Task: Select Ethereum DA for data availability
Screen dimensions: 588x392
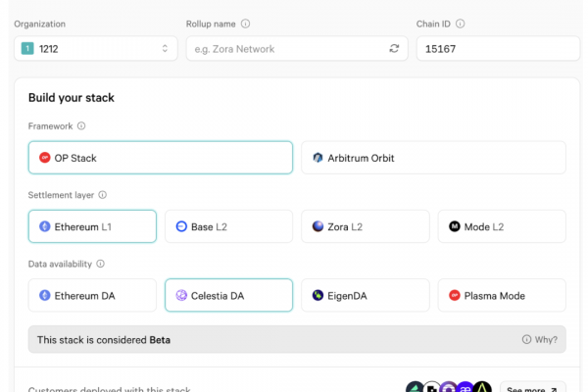Action: pos(92,295)
